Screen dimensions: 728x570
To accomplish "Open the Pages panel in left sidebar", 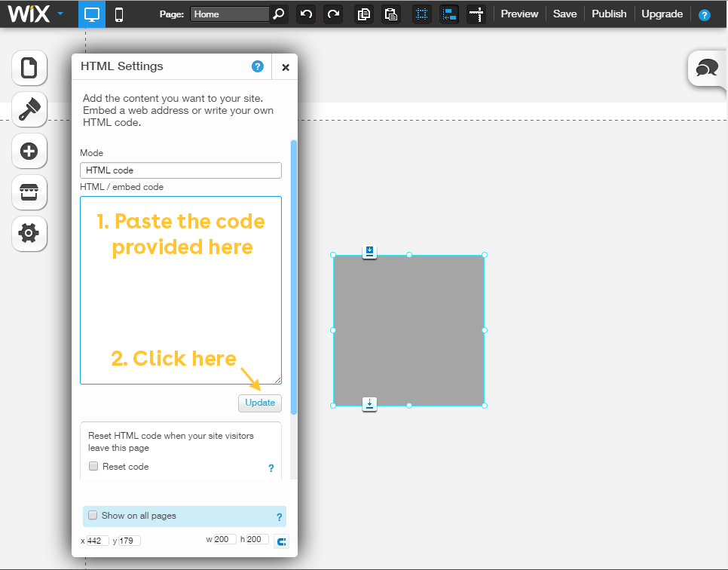I will (x=29, y=69).
